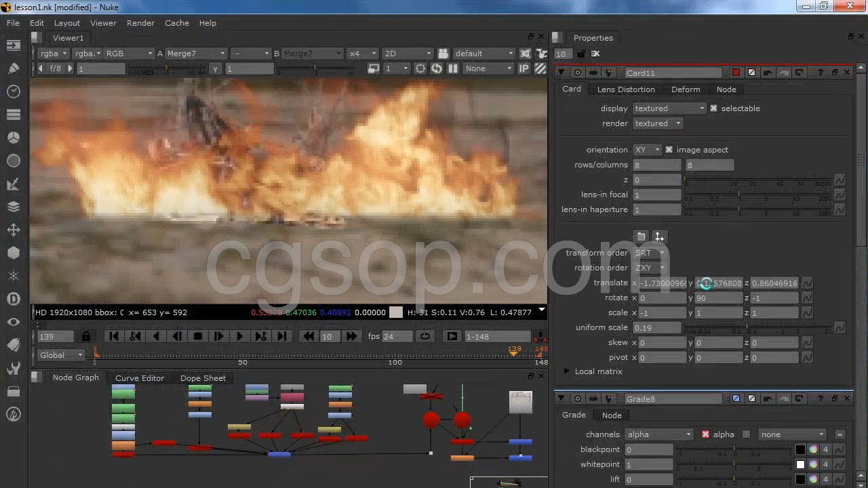Image resolution: width=868 pixels, height=488 pixels.
Task: Click the Card11 red node color swatch
Action: [x=736, y=73]
